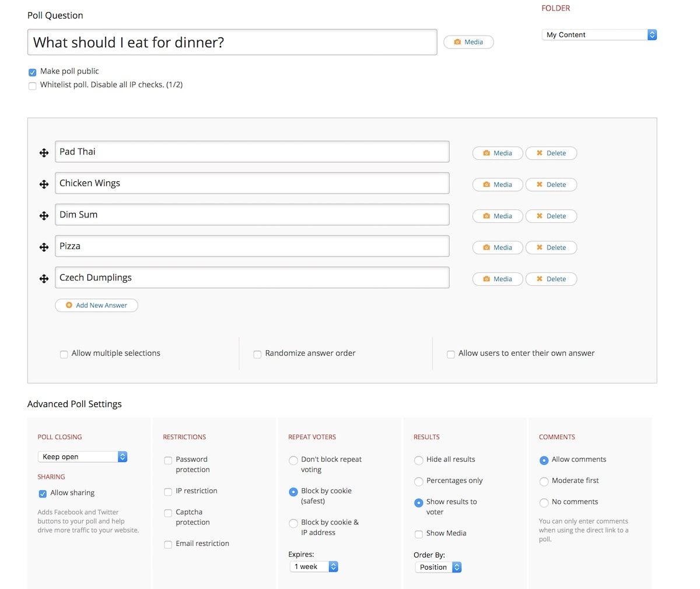Choose Hide all results option
Image resolution: width=700 pixels, height=589 pixels.
(x=418, y=460)
